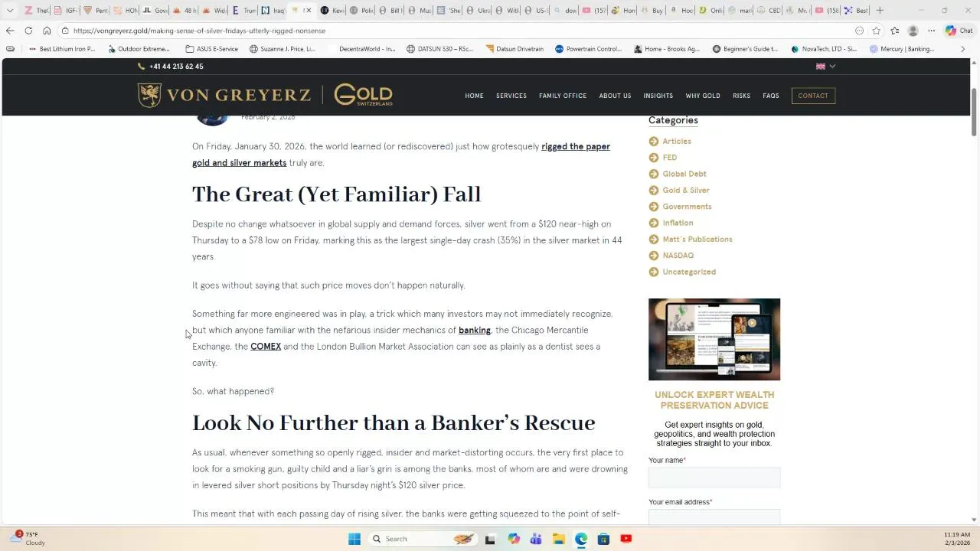Open the INSIGHTS menu item
Image resolution: width=980 pixels, height=551 pixels.
[x=658, y=96]
